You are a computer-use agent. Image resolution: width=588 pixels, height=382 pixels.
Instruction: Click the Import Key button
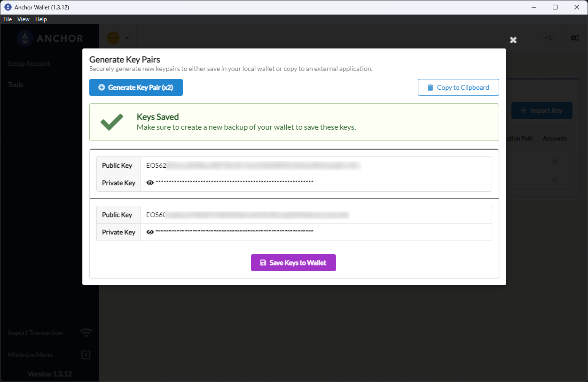point(541,110)
